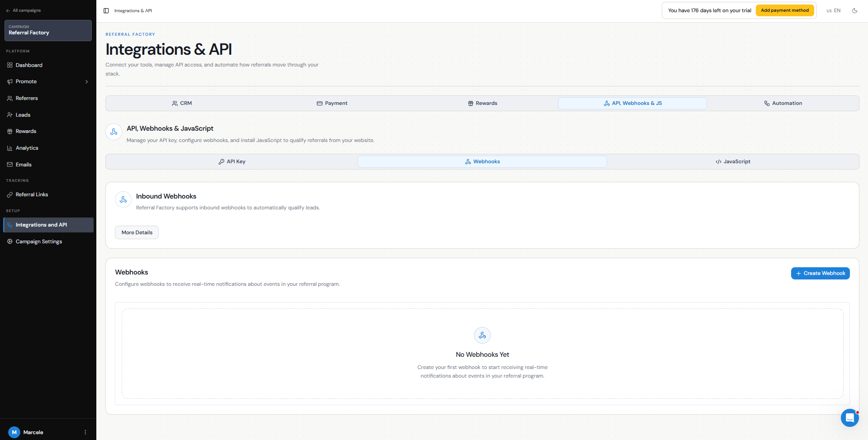
Task: Open the chat support bubble
Action: tap(849, 418)
